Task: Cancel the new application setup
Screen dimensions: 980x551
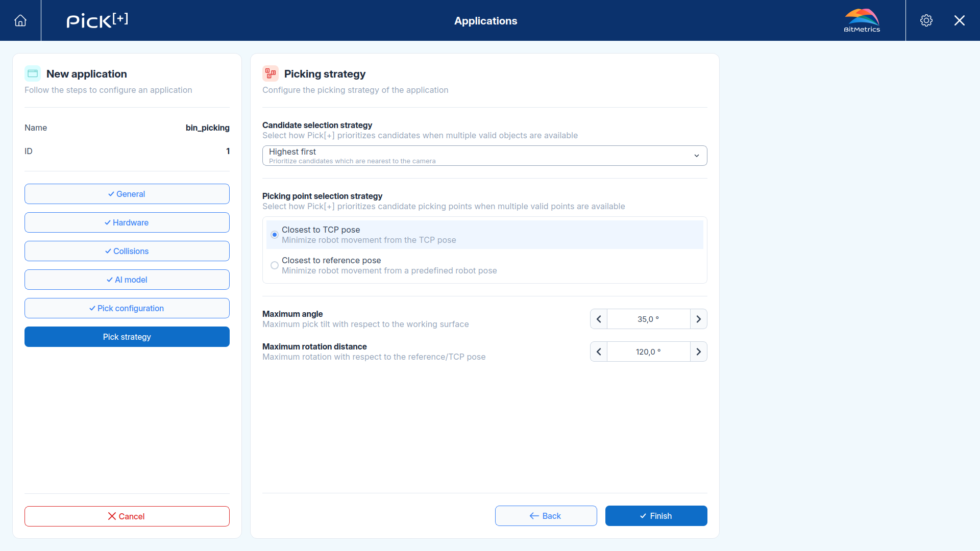Action: point(127,516)
